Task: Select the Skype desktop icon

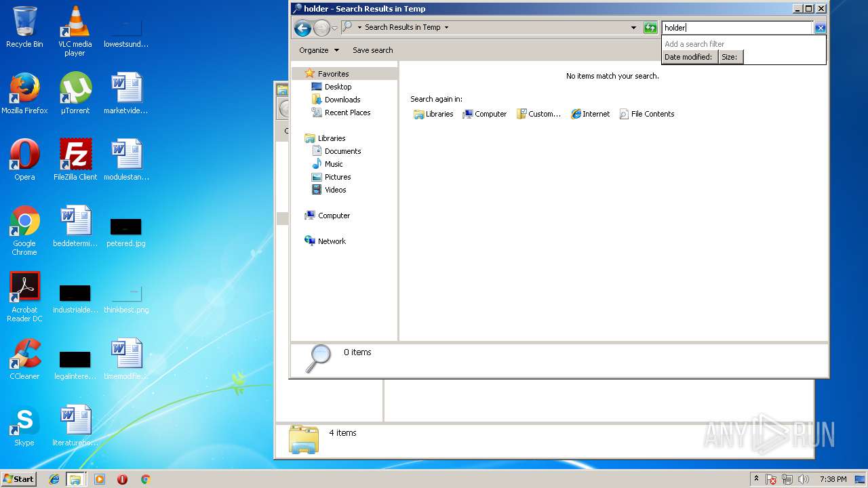Action: tap(24, 425)
